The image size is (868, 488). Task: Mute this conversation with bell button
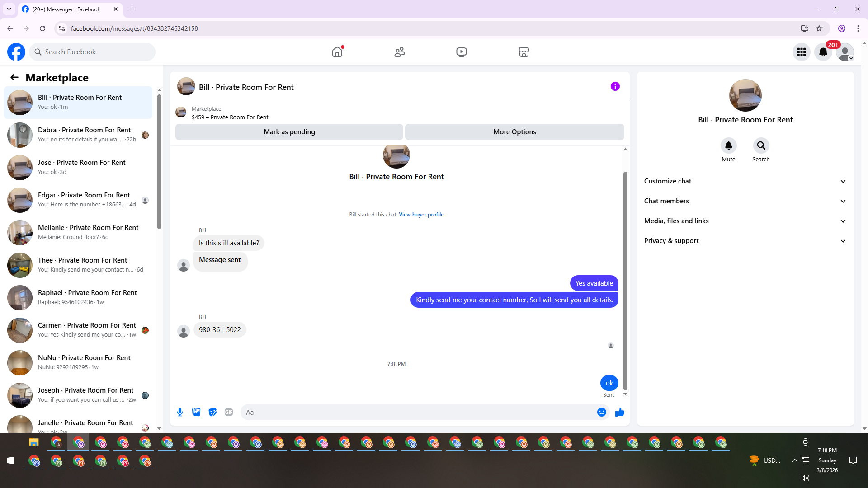728,145
